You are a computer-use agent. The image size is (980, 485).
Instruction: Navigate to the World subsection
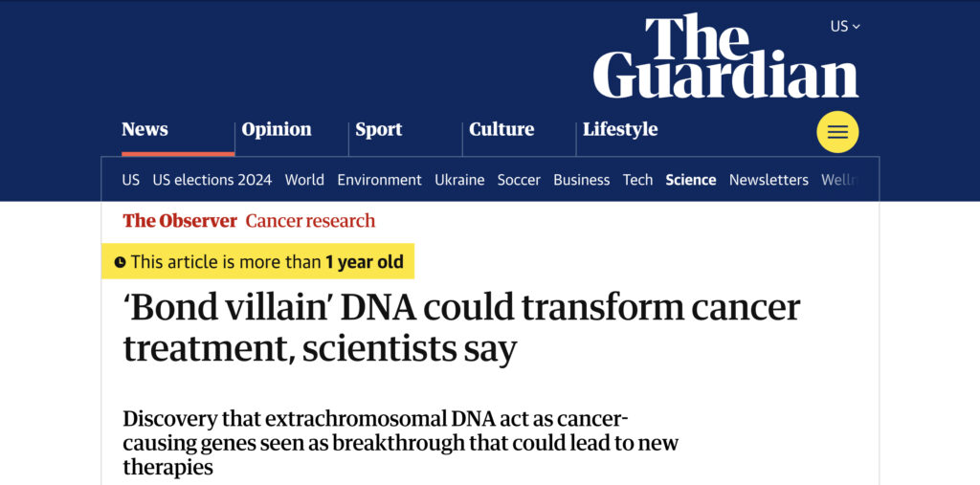coord(304,180)
